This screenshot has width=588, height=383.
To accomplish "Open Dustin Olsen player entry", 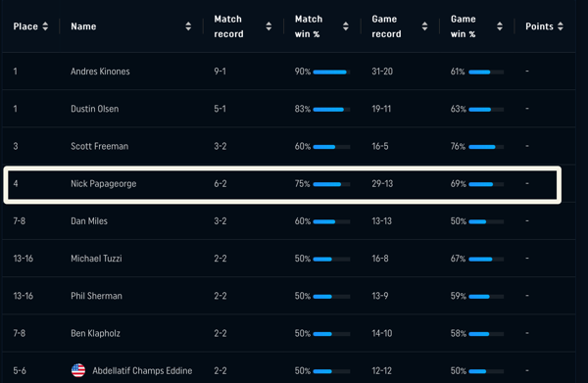I will click(x=94, y=109).
